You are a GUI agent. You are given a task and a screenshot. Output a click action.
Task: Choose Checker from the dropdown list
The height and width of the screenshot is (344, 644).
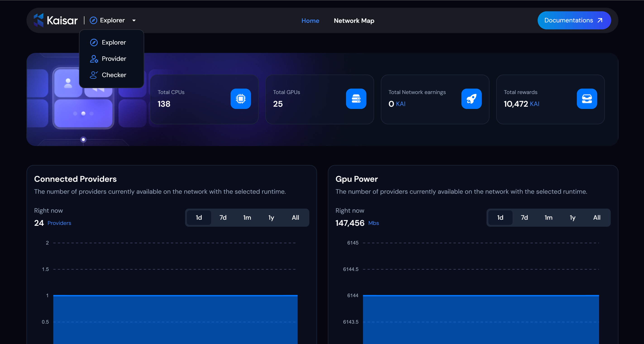click(114, 75)
